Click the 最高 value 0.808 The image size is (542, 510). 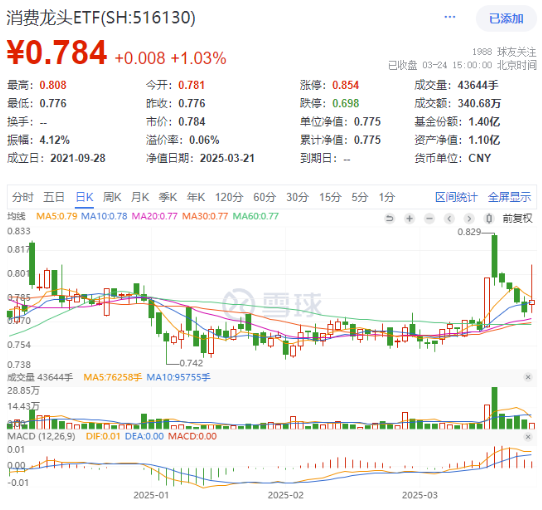53,85
